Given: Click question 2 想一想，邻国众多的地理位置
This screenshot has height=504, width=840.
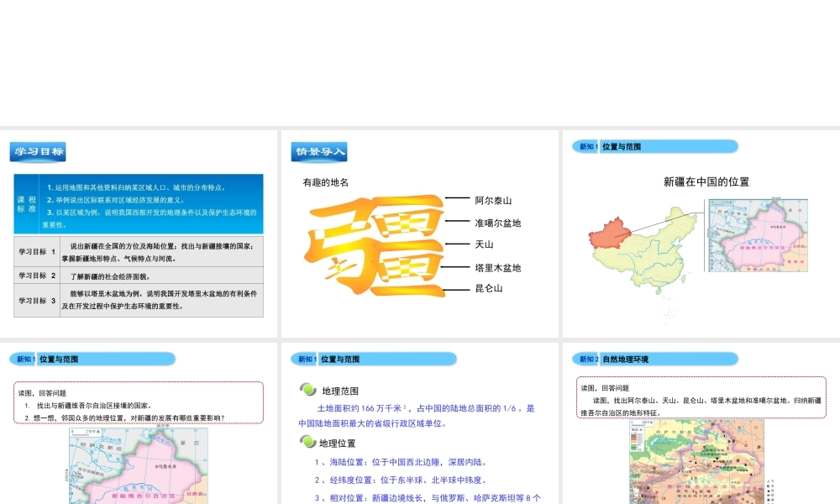Looking at the screenshot, I should pyautogui.click(x=124, y=417).
